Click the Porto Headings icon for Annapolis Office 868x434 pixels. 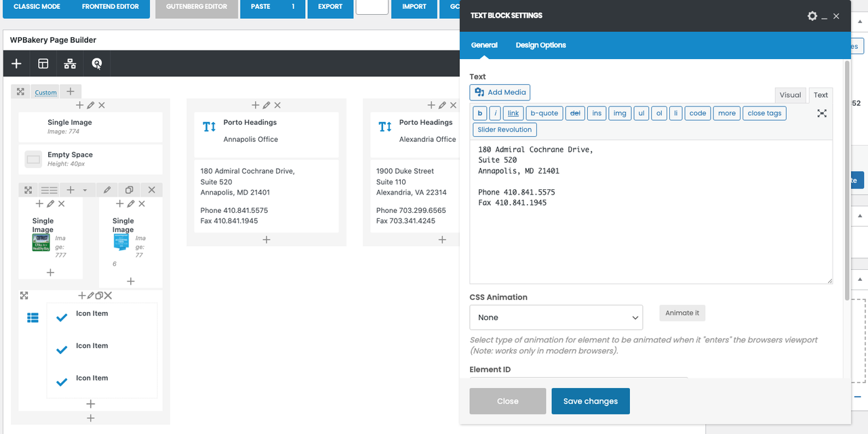210,127
